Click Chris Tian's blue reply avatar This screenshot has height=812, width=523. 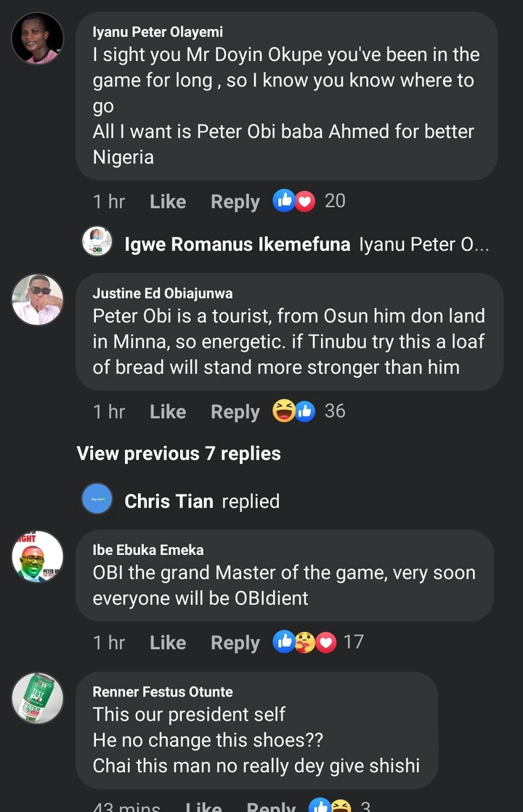coord(97,499)
